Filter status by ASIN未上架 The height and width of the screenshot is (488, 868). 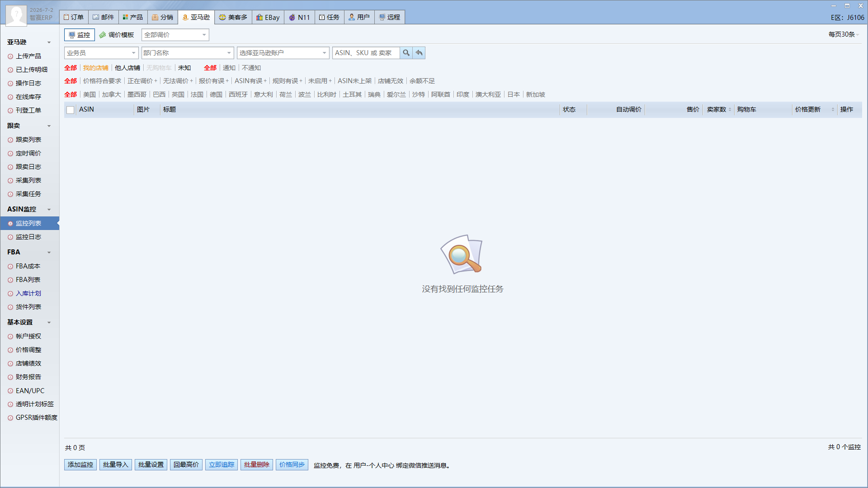point(354,81)
